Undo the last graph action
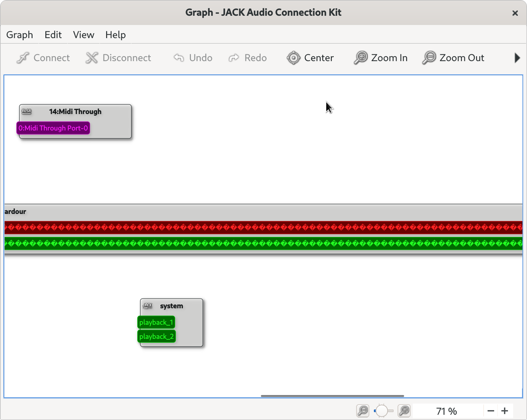 (x=193, y=58)
